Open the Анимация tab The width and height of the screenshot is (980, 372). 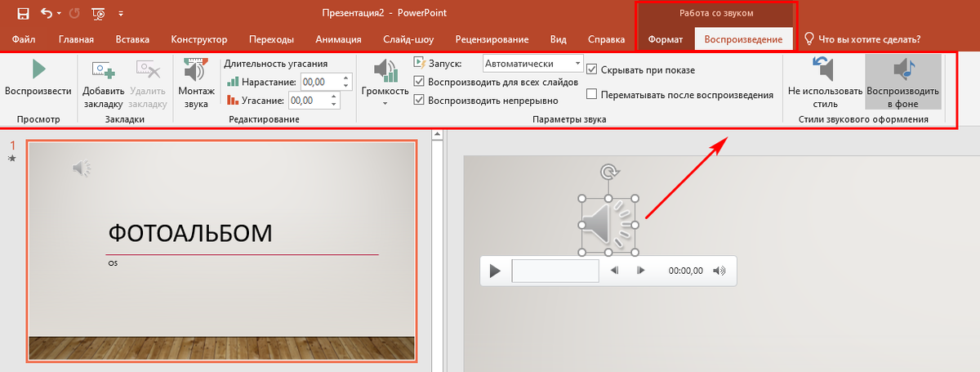tap(338, 38)
